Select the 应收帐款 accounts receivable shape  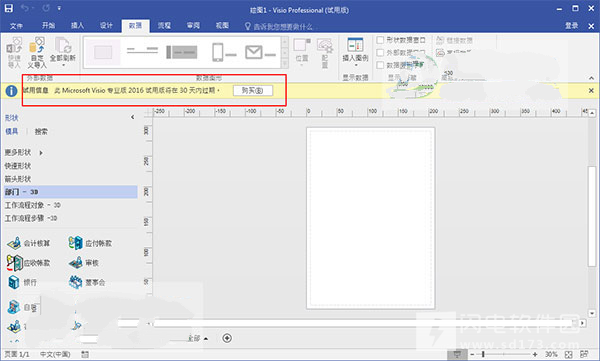click(28, 263)
